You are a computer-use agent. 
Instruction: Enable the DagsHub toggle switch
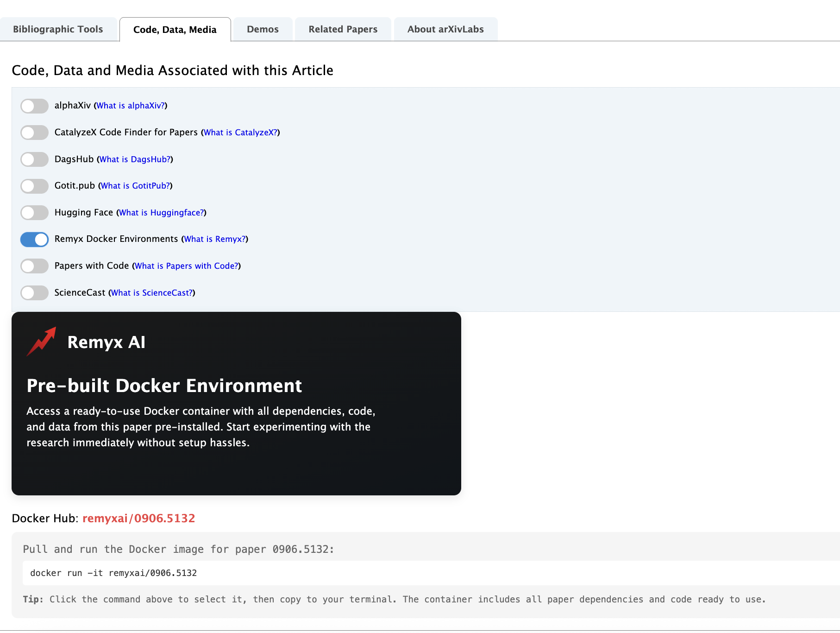(35, 159)
